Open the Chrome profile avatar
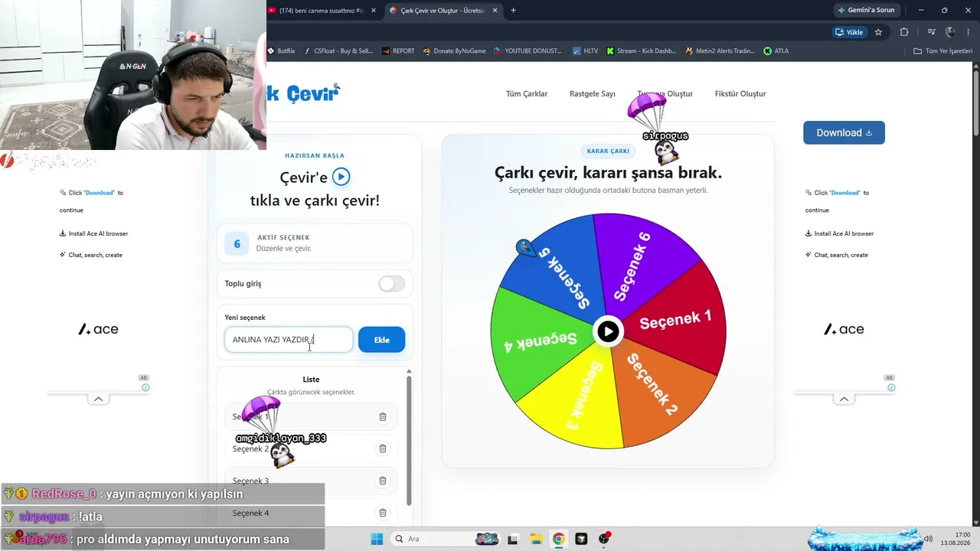Screen dimensions: 980x551 950,32
